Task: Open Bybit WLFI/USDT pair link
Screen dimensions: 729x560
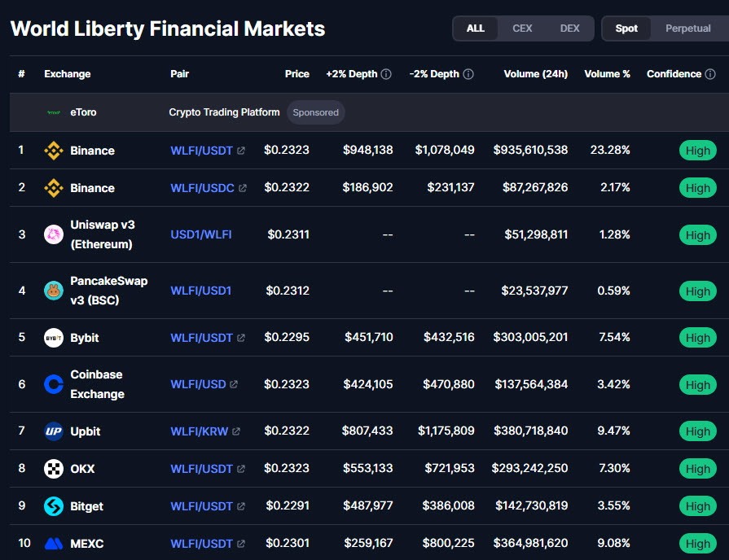Action: 201,338
